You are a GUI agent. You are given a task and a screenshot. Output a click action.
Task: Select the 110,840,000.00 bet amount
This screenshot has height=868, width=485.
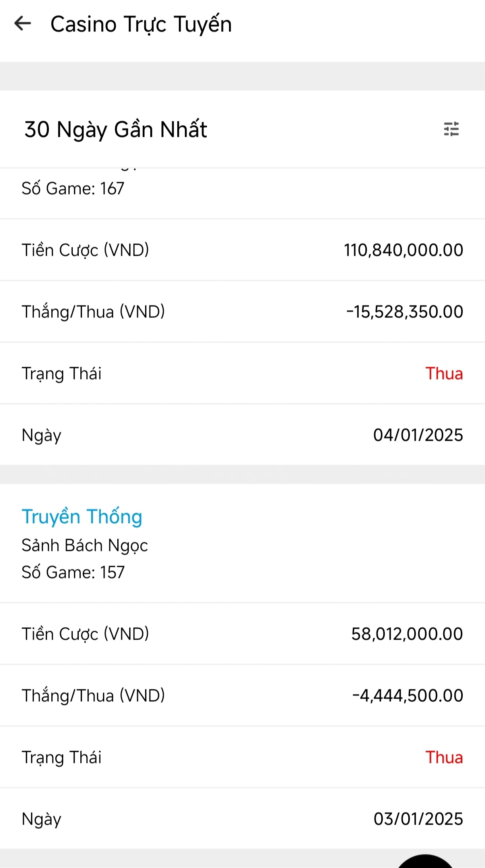point(403,250)
